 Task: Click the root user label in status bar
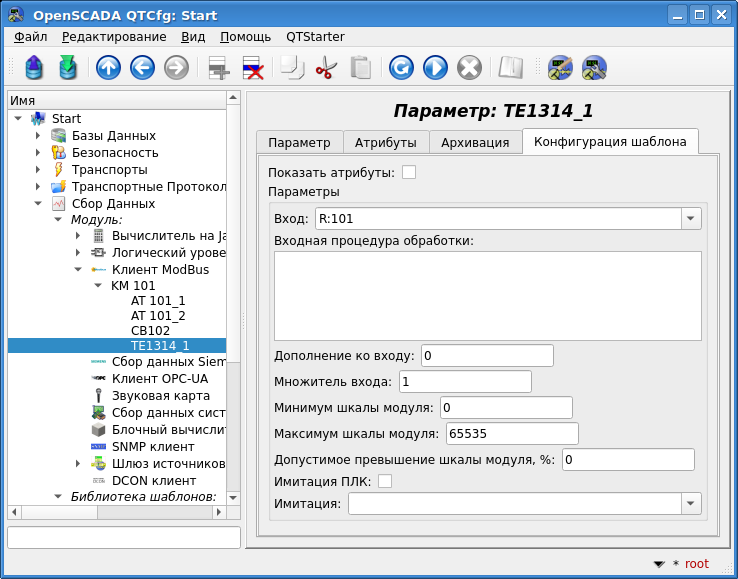(x=696, y=563)
